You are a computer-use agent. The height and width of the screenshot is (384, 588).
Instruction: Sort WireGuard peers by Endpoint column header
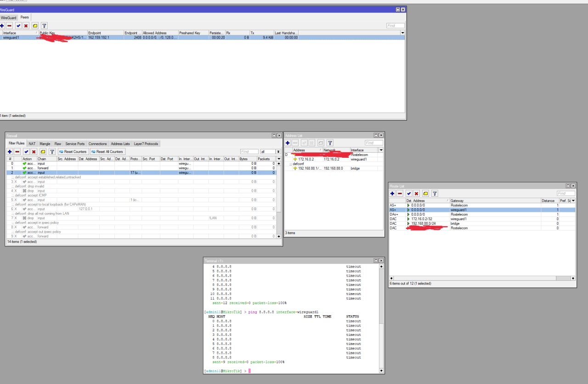(105, 33)
